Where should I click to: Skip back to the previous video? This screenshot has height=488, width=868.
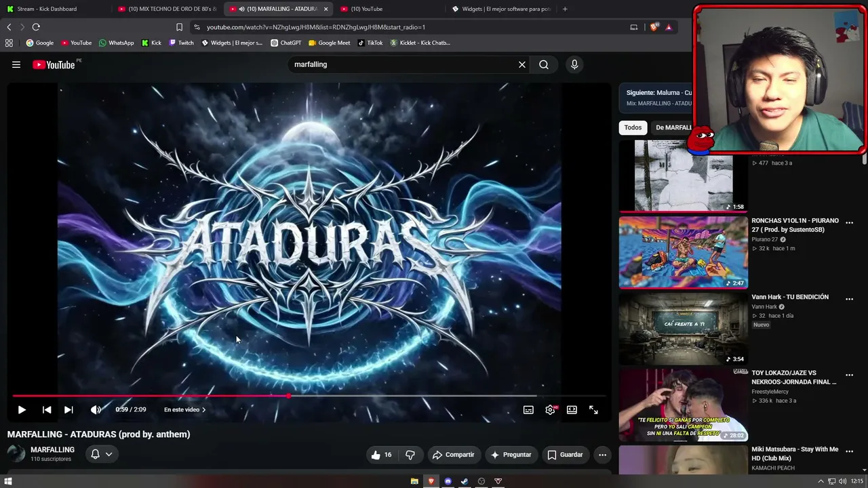coord(47,409)
